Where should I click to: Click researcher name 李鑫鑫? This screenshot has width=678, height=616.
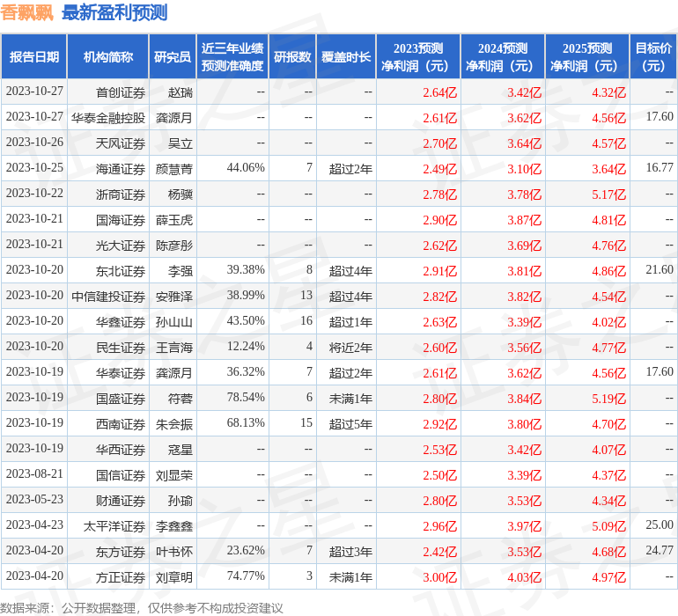(174, 526)
